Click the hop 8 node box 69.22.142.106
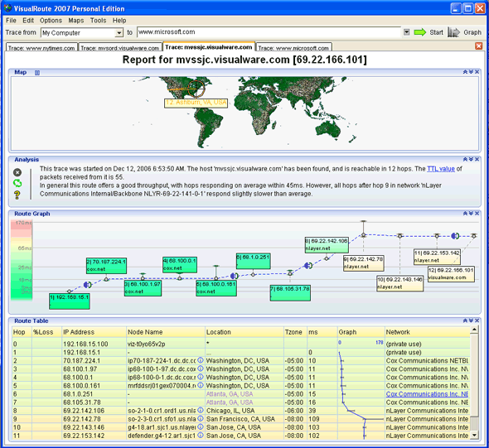Image resolution: width=489 pixels, height=448 pixels. 327,244
